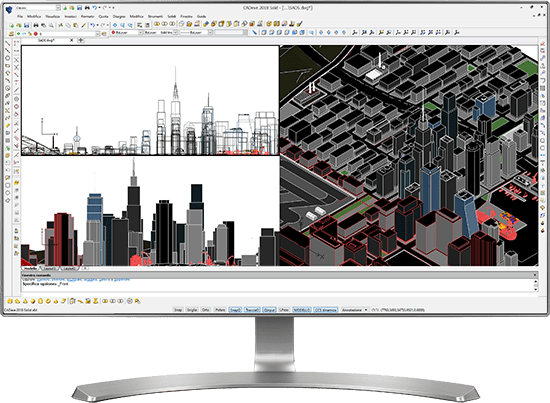Click the Print icon in quick access bar

tap(87, 7)
